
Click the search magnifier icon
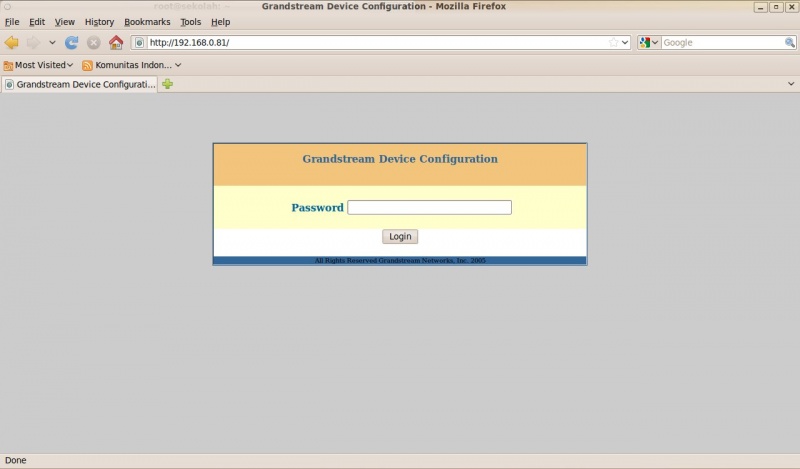[x=789, y=43]
